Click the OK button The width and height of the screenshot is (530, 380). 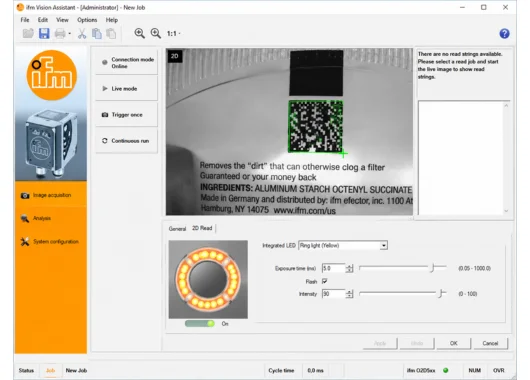[454, 343]
